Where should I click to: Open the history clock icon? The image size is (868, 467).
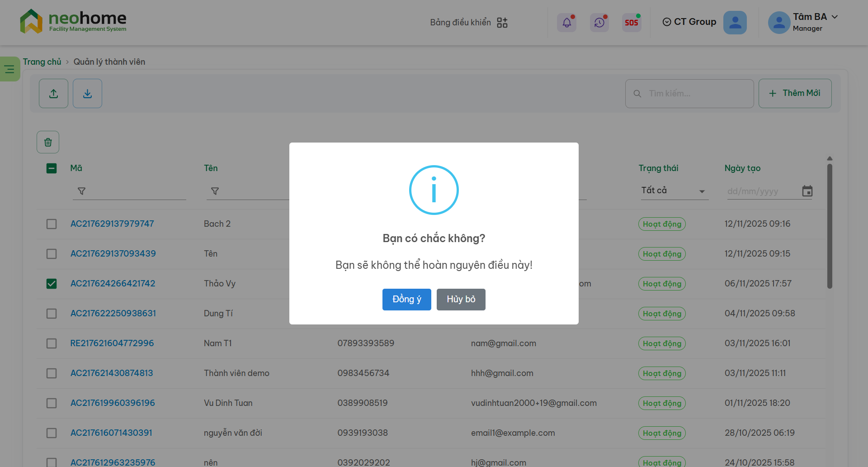[x=599, y=23]
